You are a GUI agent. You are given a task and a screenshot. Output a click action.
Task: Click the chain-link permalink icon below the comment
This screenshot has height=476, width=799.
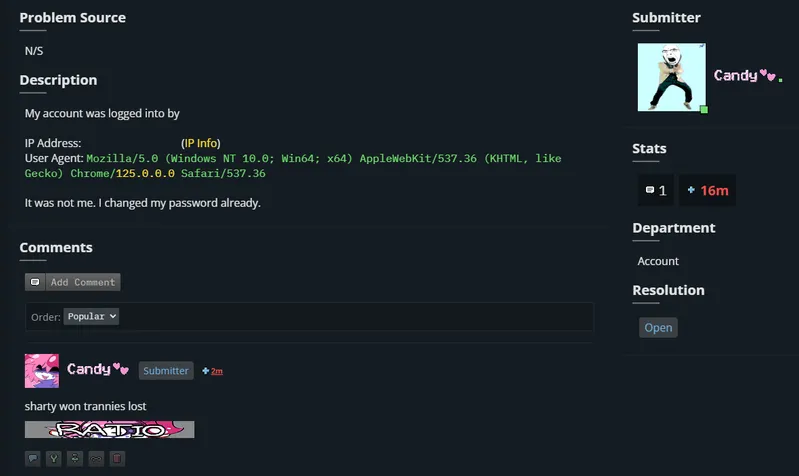point(96,458)
